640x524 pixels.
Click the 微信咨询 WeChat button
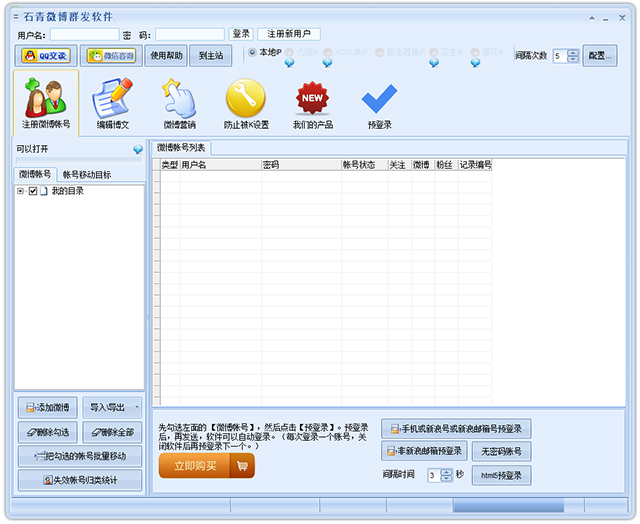tap(111, 56)
